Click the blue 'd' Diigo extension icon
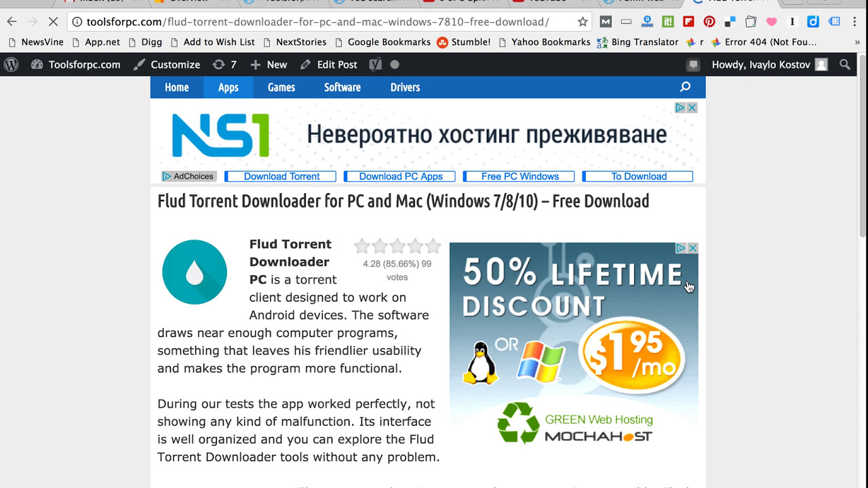This screenshot has height=488, width=868. [813, 22]
